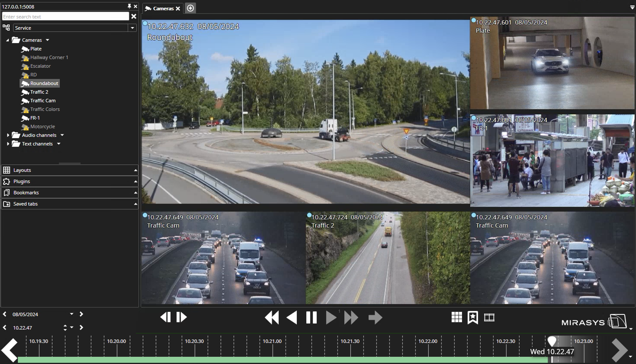636x364 pixels.
Task: Step one frame forward
Action: (x=181, y=317)
